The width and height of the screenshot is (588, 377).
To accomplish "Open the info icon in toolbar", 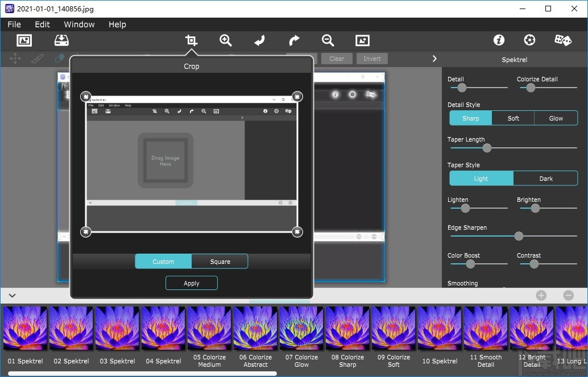I will (x=499, y=40).
